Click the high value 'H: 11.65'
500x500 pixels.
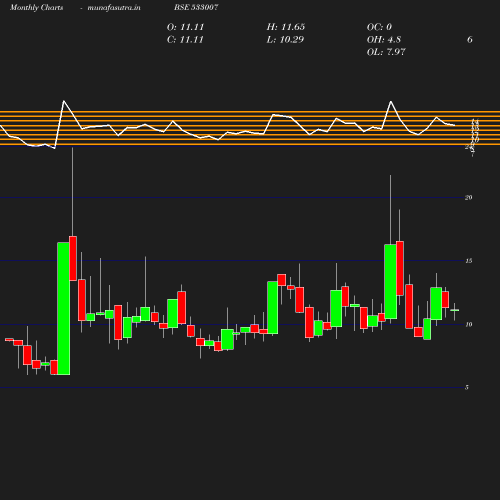[286, 27]
